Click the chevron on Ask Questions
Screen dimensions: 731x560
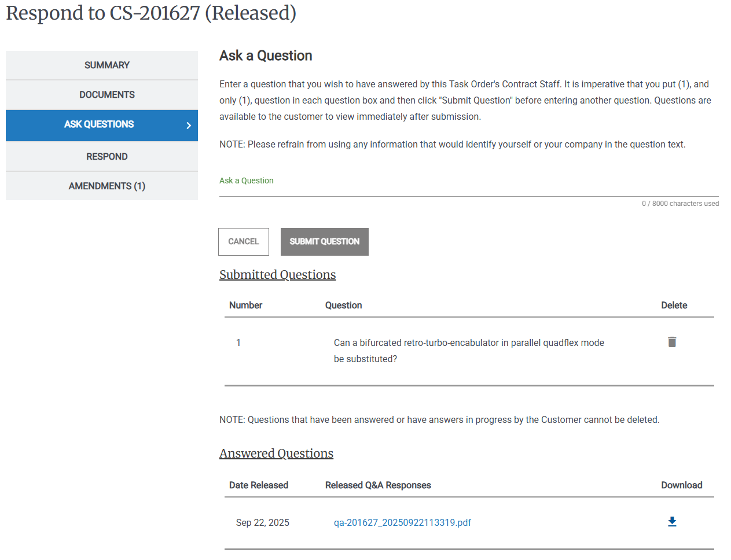tap(189, 125)
